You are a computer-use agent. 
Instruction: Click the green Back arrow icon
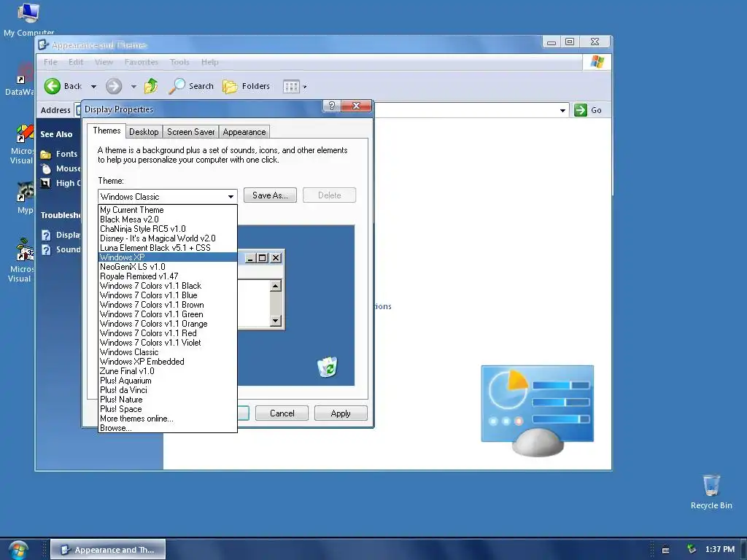(x=53, y=86)
